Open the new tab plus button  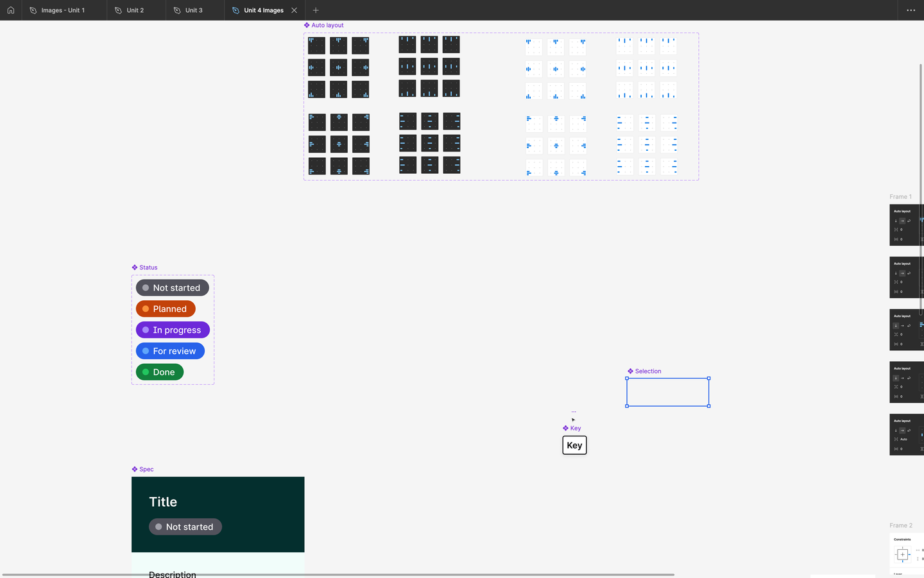point(316,10)
